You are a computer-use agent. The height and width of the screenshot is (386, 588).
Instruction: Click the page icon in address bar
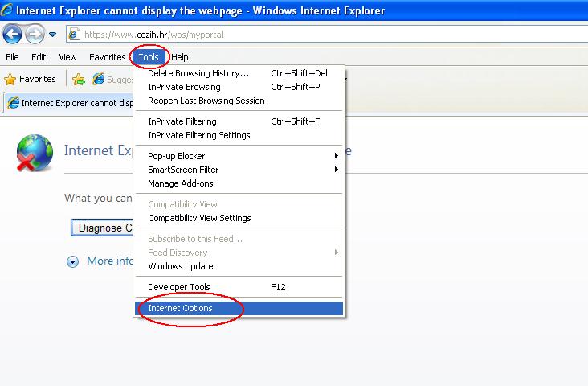[74, 35]
